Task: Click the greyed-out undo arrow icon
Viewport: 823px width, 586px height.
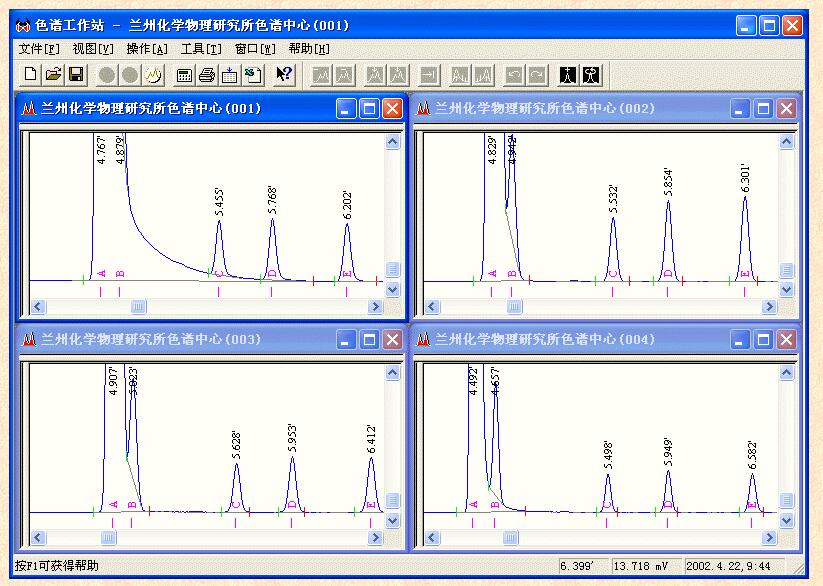Action: [x=514, y=75]
